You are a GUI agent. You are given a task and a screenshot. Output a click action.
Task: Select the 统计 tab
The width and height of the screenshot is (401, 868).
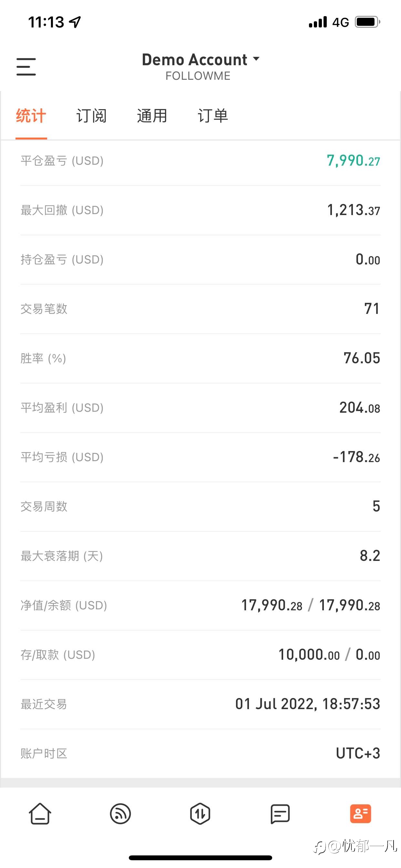click(31, 116)
